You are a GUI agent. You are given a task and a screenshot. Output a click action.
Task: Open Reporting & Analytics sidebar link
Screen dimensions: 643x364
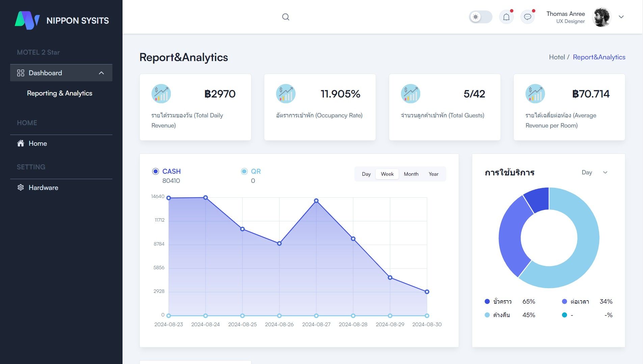[x=59, y=93]
